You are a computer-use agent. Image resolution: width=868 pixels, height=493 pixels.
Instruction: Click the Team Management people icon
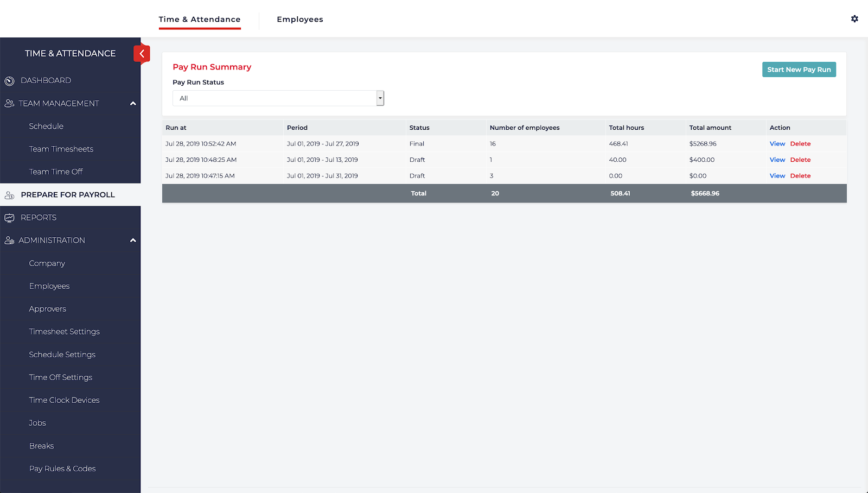[9, 103]
